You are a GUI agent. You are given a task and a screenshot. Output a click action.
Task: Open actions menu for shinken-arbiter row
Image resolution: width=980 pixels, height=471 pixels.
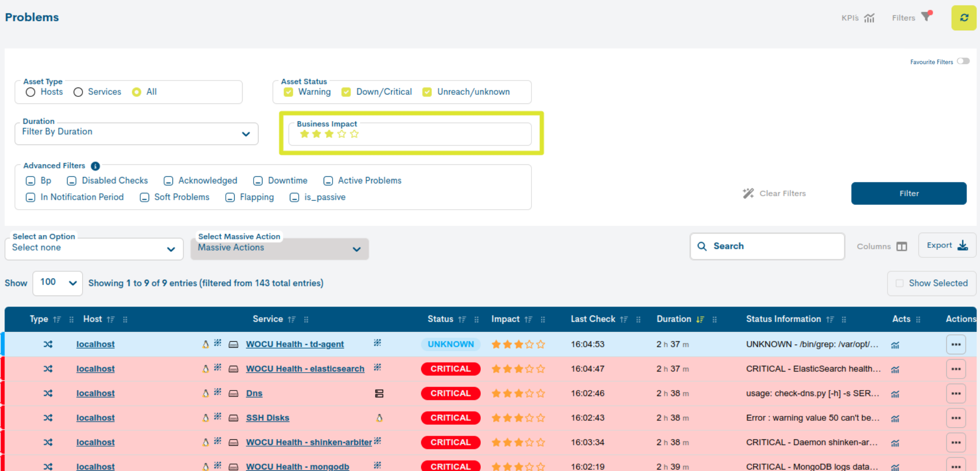(956, 442)
